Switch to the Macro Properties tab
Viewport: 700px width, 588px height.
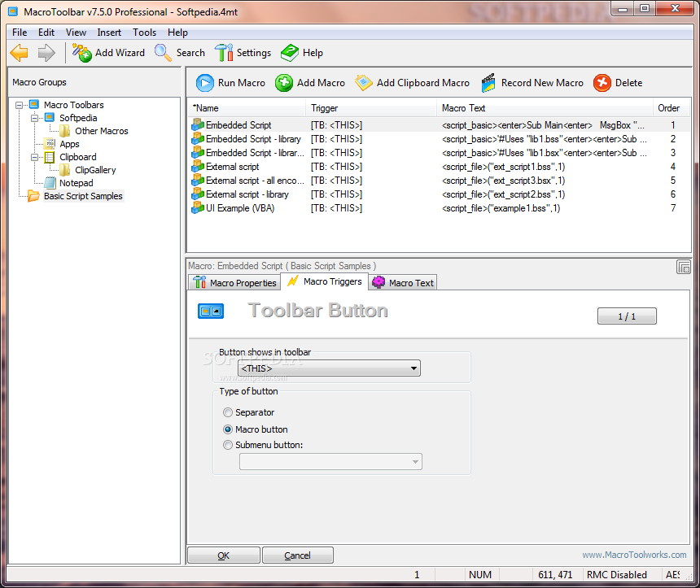(234, 283)
